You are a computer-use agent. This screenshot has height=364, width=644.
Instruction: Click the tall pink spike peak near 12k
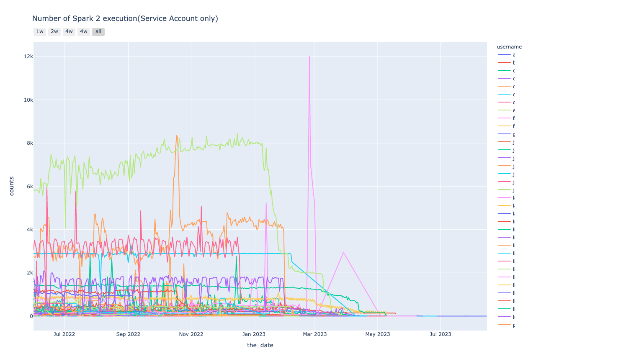(x=309, y=56)
